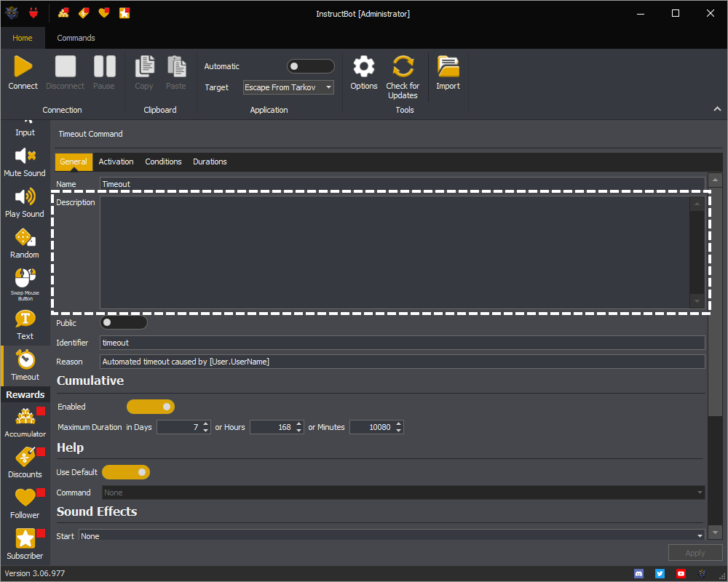
Task: Select Timeout clock command in sidebar
Action: (x=25, y=366)
